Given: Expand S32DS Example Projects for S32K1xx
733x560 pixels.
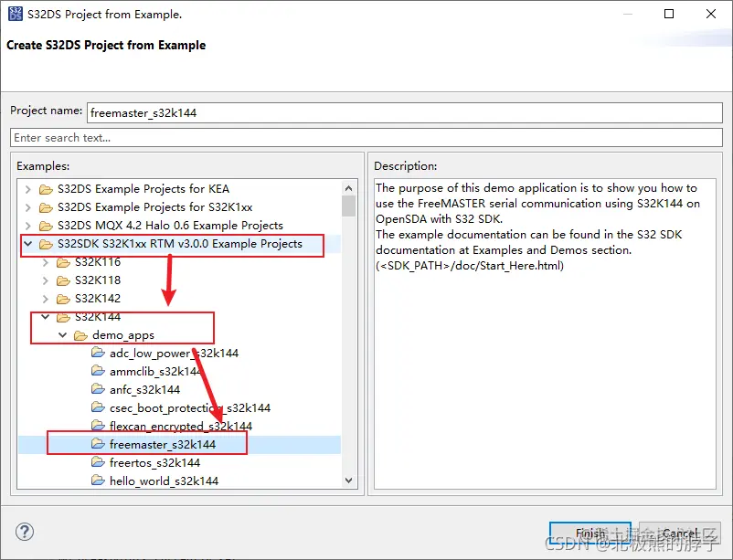Looking at the screenshot, I should click(28, 207).
